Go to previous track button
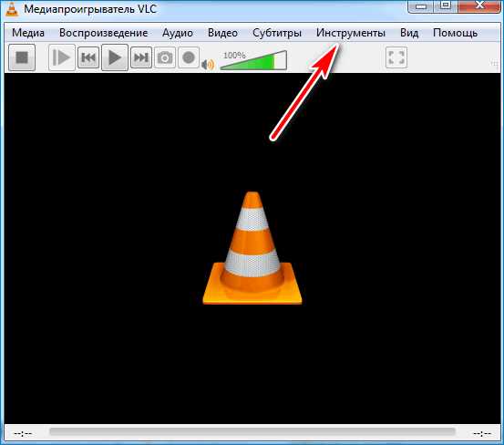This screenshot has height=445, width=504. (x=88, y=57)
